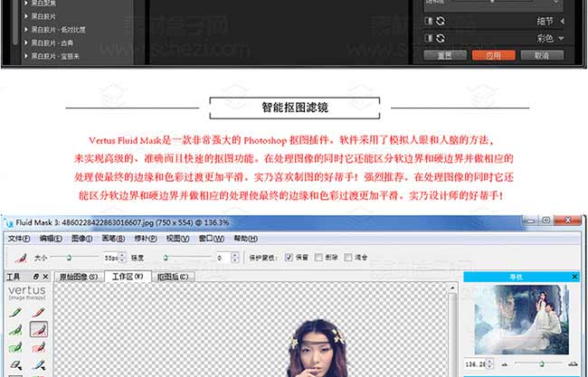Screen dimensions: 588x377
Task: Click the navigator zoom percentage spinner arrows
Action: tap(489, 363)
